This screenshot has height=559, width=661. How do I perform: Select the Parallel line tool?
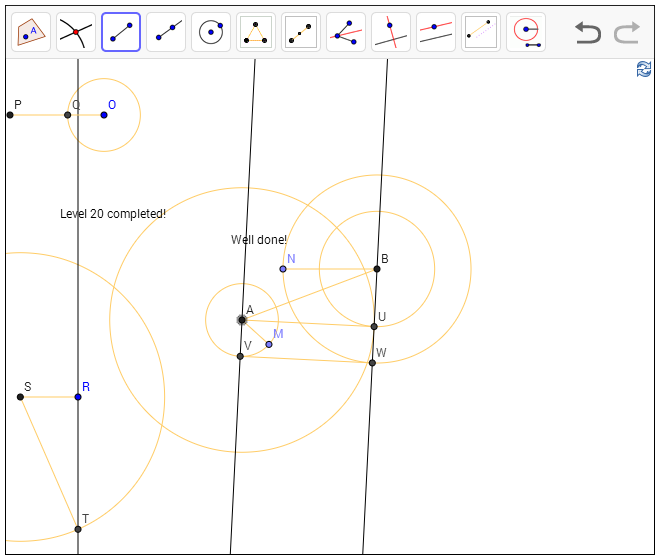(x=436, y=32)
